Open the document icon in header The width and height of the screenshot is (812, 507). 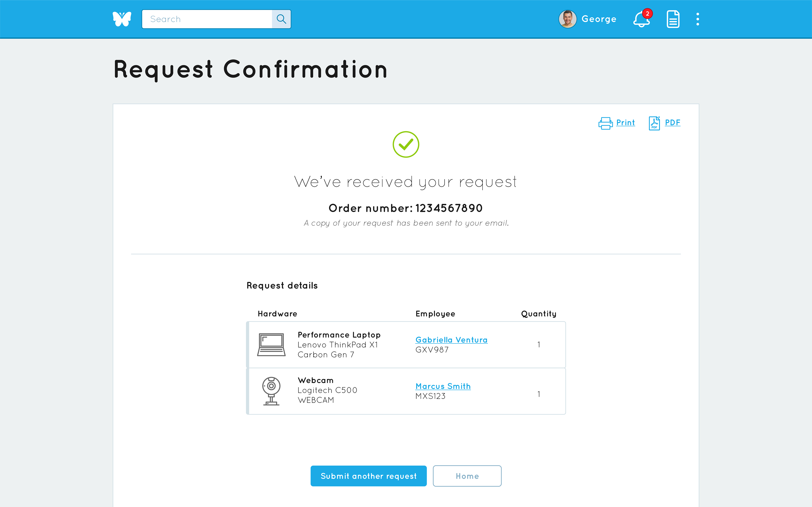pos(673,19)
